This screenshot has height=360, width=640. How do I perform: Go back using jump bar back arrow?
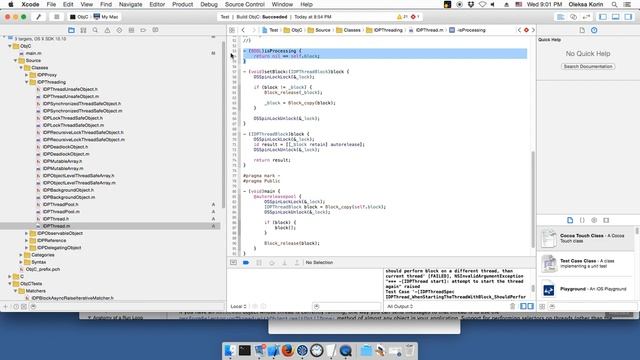coord(243,30)
